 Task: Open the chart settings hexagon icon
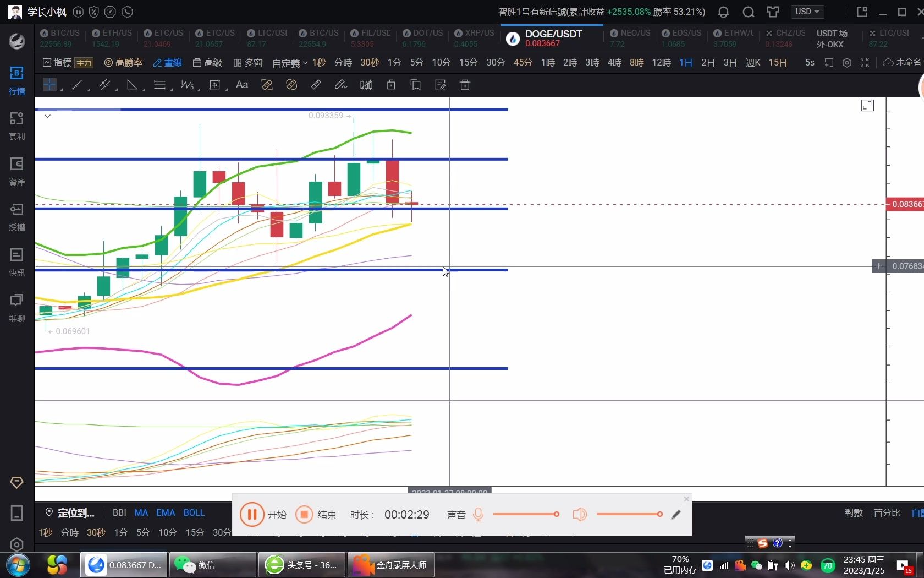(x=847, y=63)
